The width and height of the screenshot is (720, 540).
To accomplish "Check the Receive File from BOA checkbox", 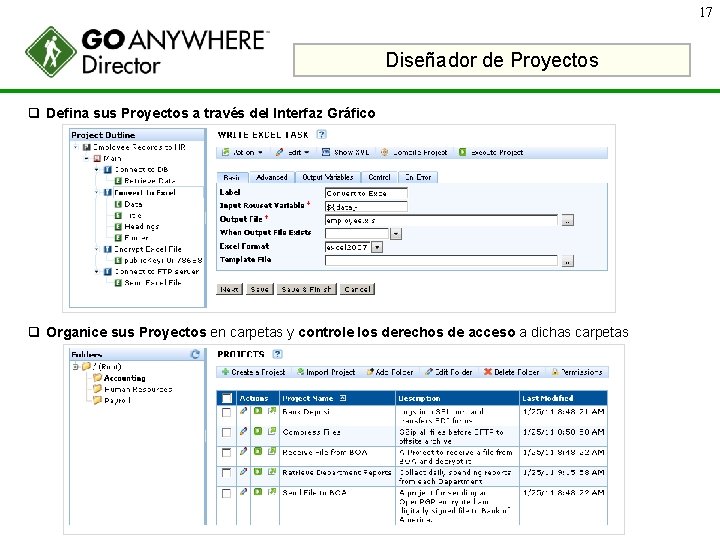I will tap(226, 453).
